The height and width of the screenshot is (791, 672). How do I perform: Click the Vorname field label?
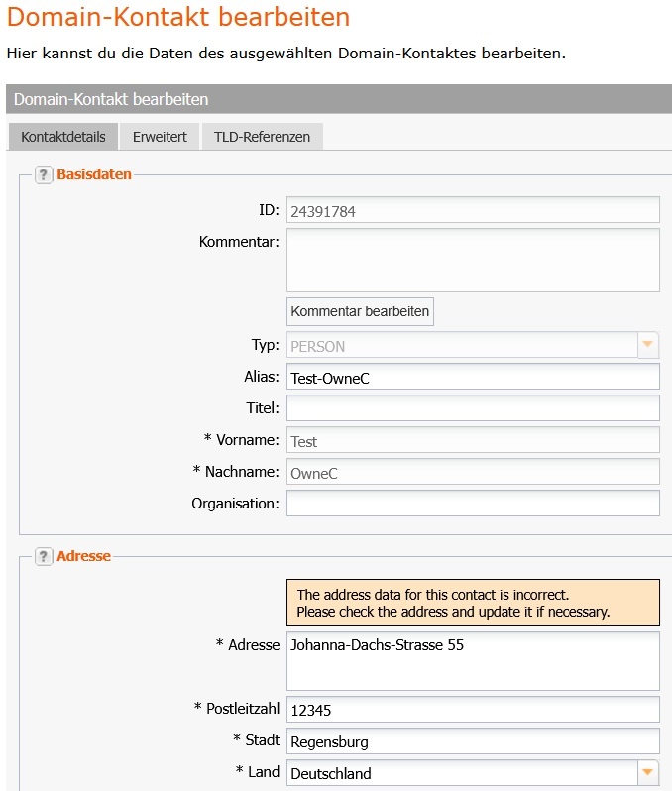tap(241, 440)
